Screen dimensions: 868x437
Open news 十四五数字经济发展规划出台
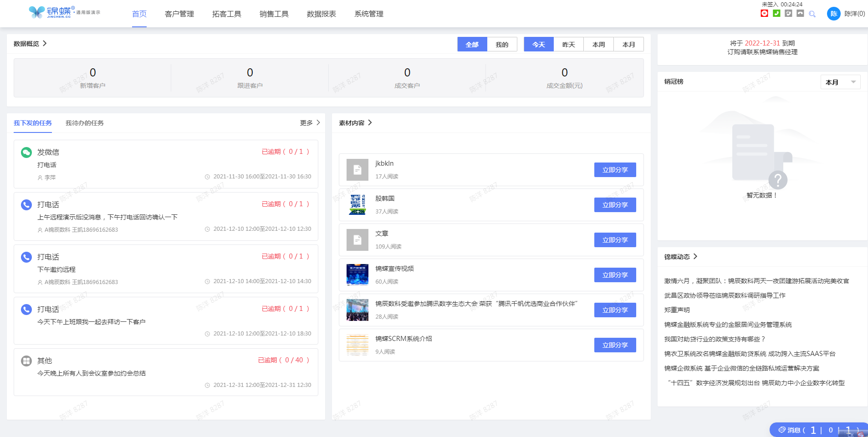click(756, 383)
